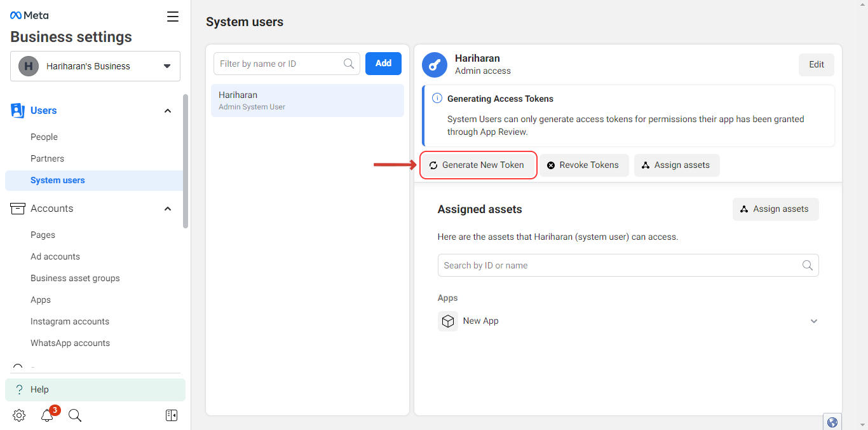Viewport: 868px width, 430px height.
Task: Open People under Users
Action: point(44,137)
